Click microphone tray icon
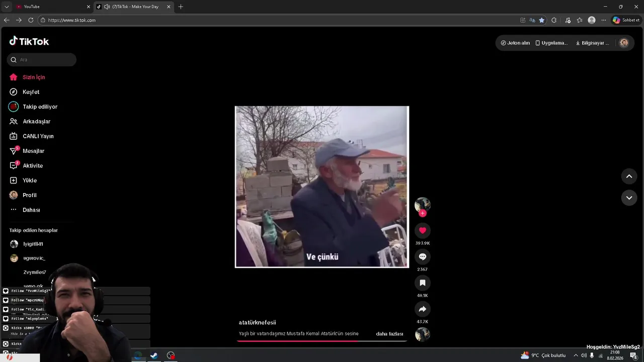 tap(592, 355)
